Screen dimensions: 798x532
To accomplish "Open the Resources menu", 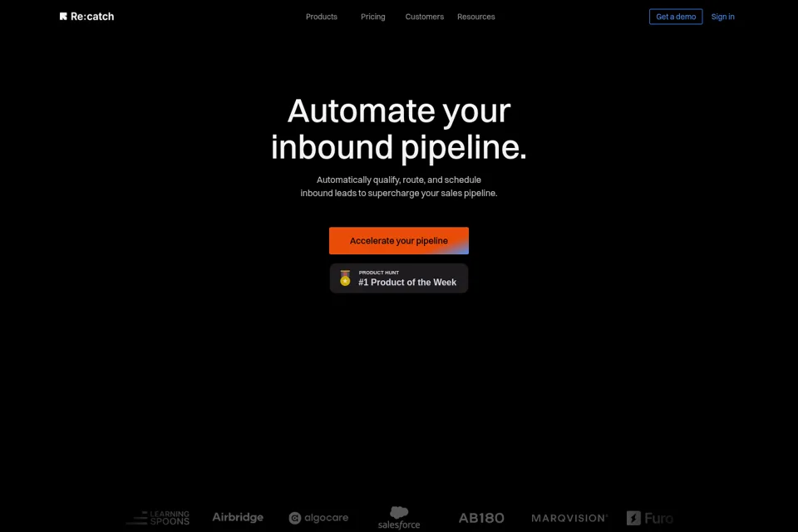I will [x=475, y=17].
